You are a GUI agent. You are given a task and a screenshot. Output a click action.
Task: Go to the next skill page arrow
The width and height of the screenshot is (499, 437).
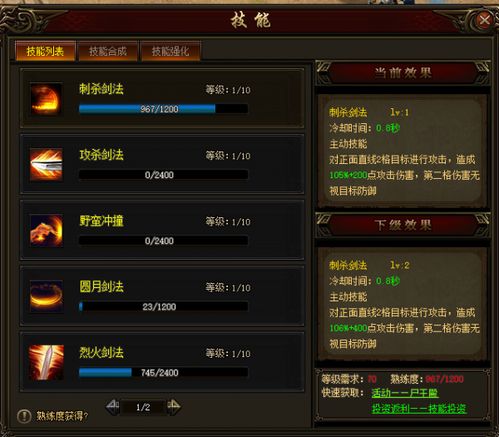pyautogui.click(x=174, y=406)
